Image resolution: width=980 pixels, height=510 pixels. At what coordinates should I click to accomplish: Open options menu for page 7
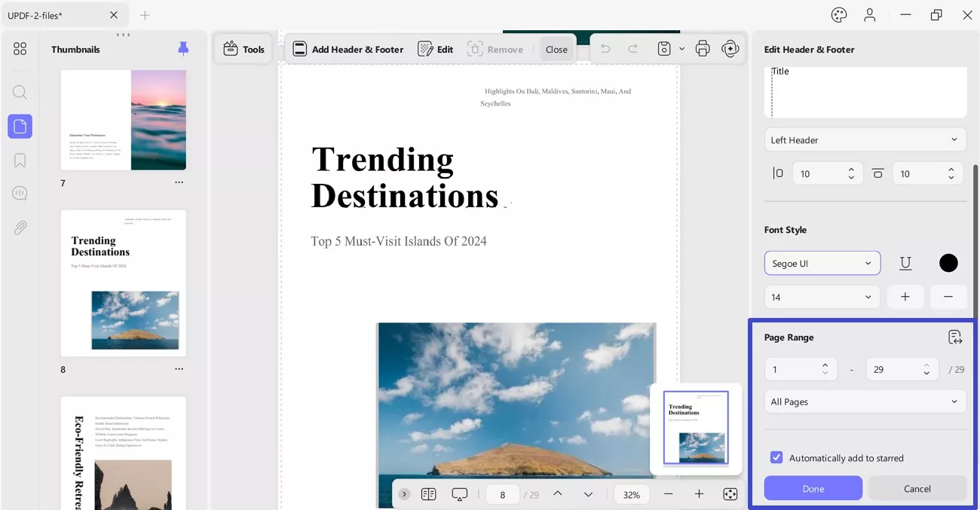click(x=179, y=182)
